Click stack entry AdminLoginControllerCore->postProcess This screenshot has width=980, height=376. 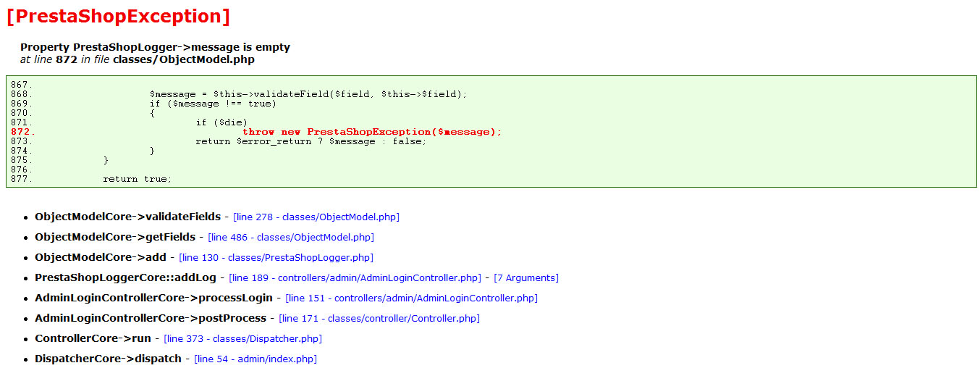(151, 318)
